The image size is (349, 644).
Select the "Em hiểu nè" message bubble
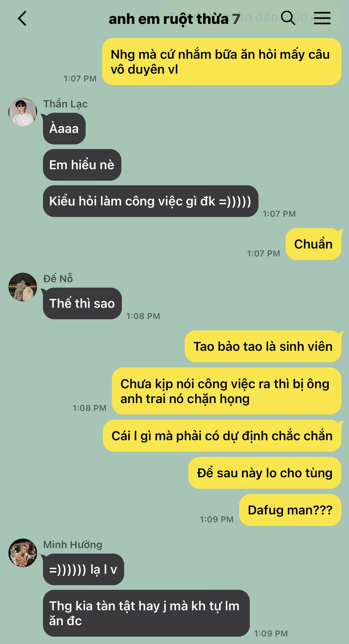tap(82, 165)
